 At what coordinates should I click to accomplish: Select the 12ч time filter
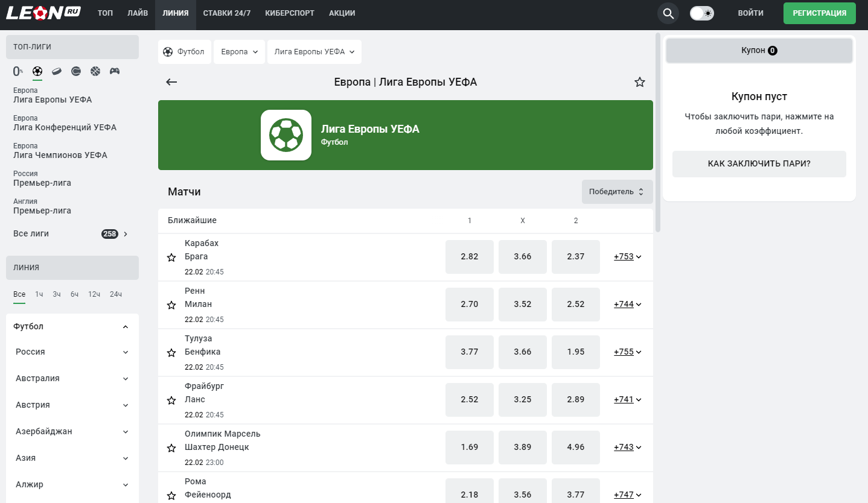pyautogui.click(x=94, y=294)
